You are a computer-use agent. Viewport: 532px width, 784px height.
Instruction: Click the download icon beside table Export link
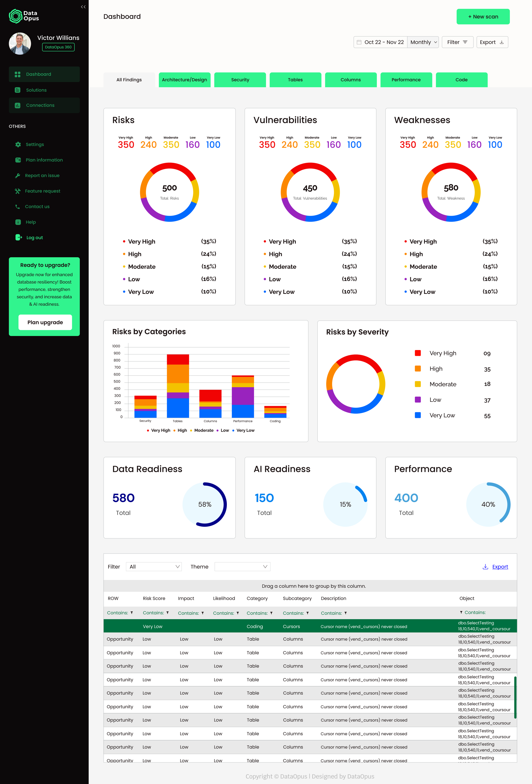[485, 567]
